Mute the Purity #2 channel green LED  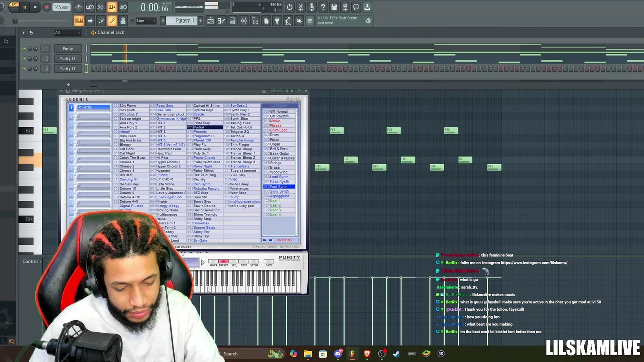[x=24, y=59]
